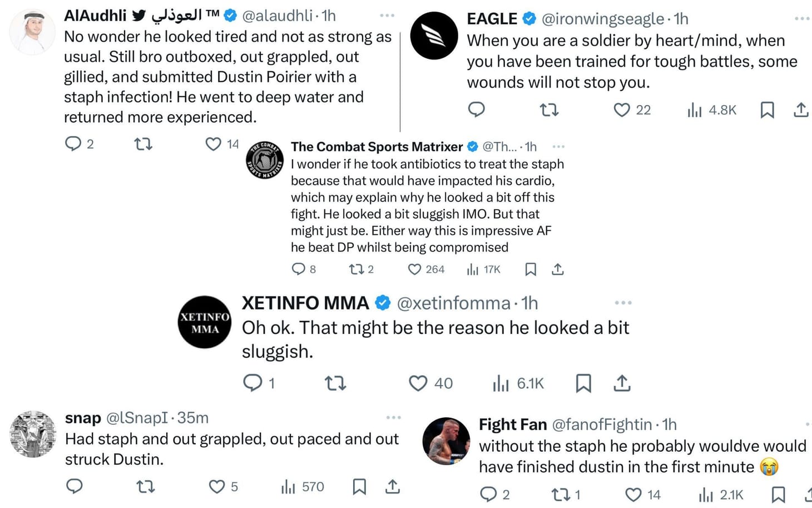Bookmark XETINFO MMA's tweet
Screen dimensions: 812x508
pyautogui.click(x=583, y=383)
